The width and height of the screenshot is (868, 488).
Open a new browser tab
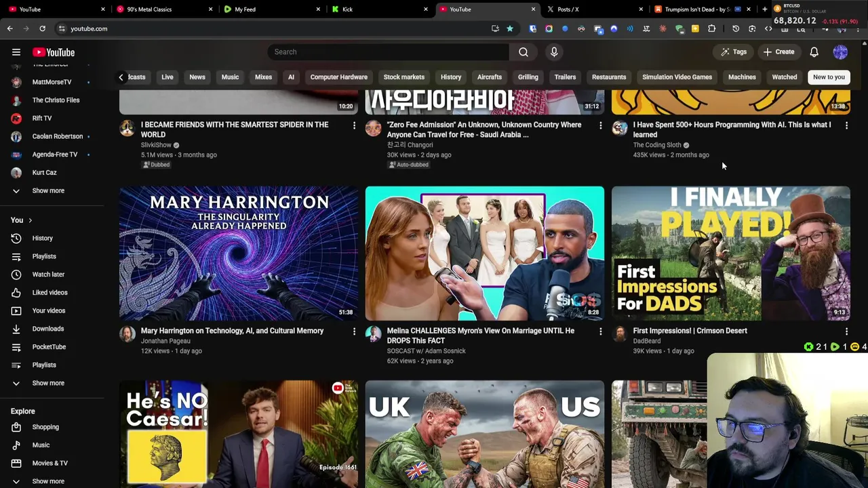click(x=765, y=9)
